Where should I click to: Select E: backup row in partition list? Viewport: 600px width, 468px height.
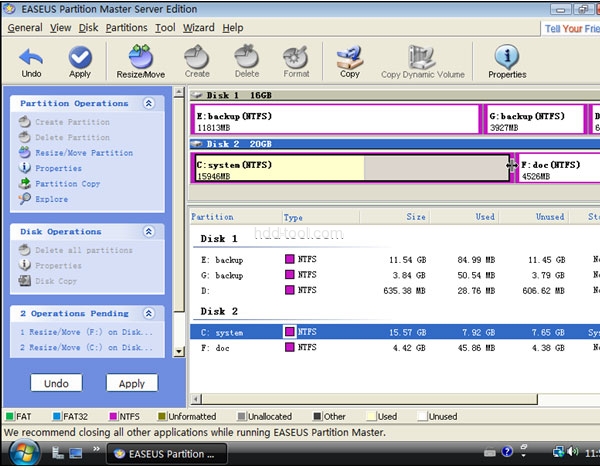395,260
